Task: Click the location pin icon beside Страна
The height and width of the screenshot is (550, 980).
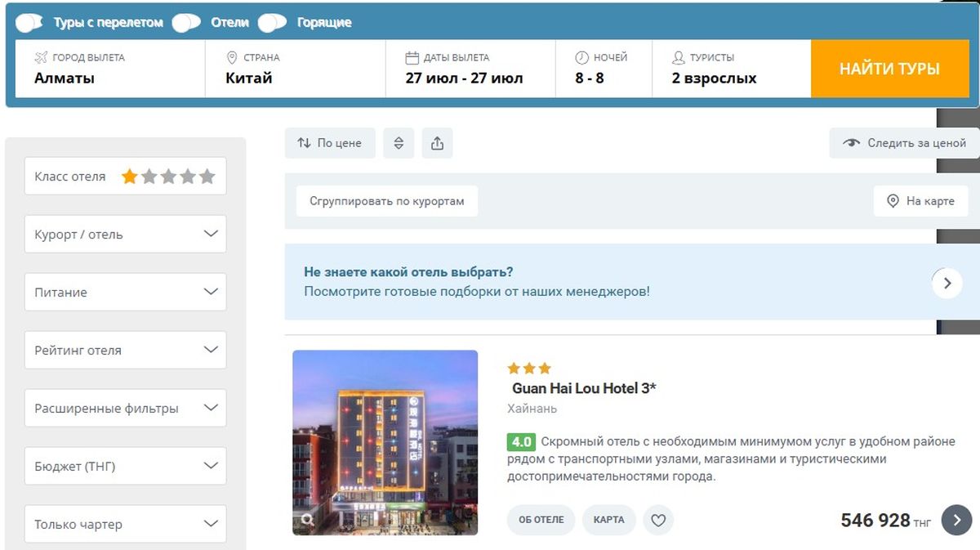Action: click(x=232, y=57)
